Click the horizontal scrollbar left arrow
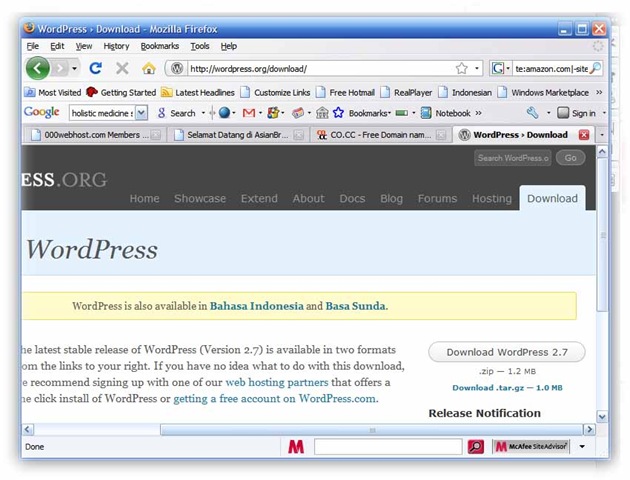630x480 pixels. pos(28,429)
